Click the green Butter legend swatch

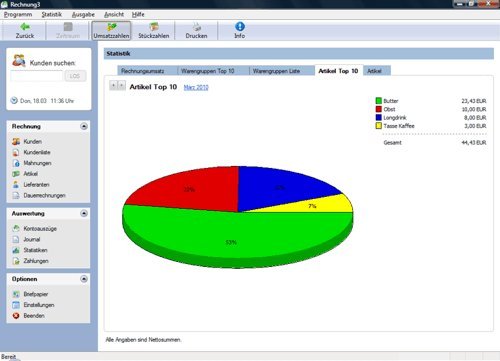click(379, 101)
